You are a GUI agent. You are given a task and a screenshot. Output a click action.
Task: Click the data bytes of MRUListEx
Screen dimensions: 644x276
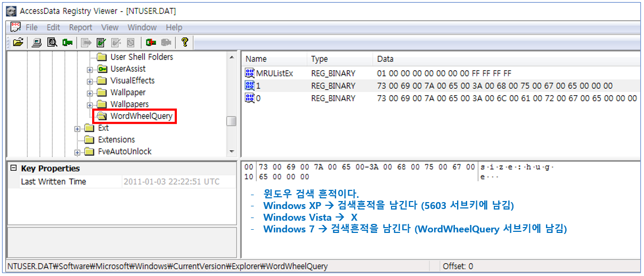[444, 73]
